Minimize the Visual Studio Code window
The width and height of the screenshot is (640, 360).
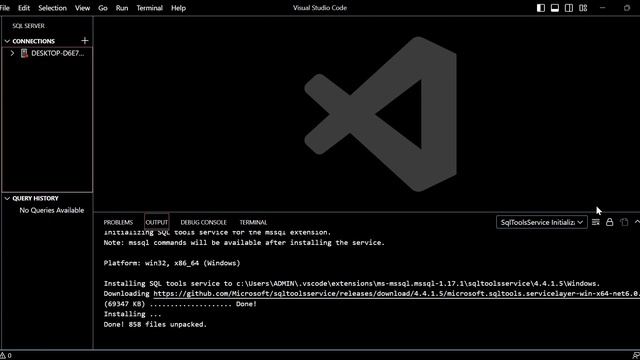[x=602, y=8]
